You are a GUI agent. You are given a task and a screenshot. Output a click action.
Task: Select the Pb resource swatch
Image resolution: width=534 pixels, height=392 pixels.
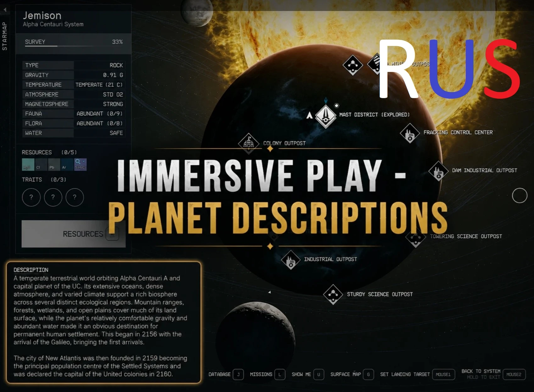pos(54,164)
